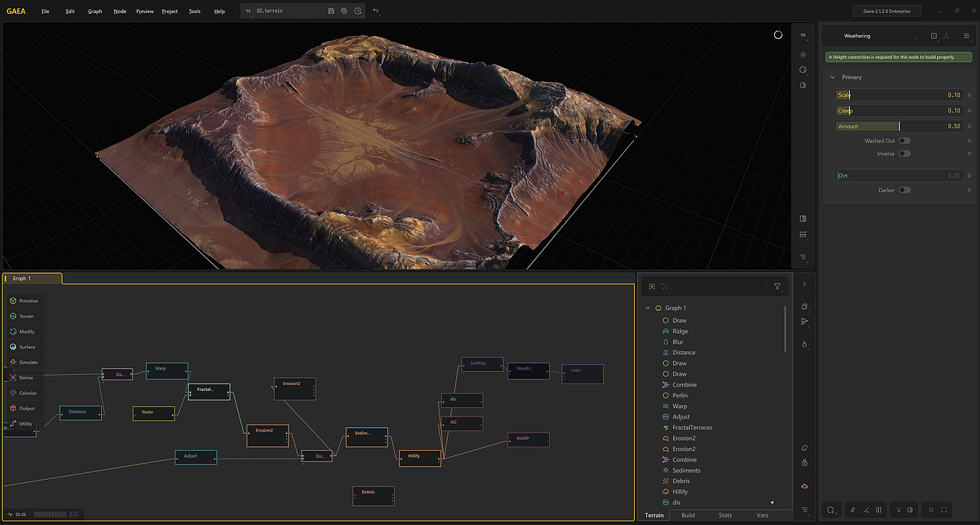
Task: Select the Hillify node in graph
Action: tap(420, 458)
